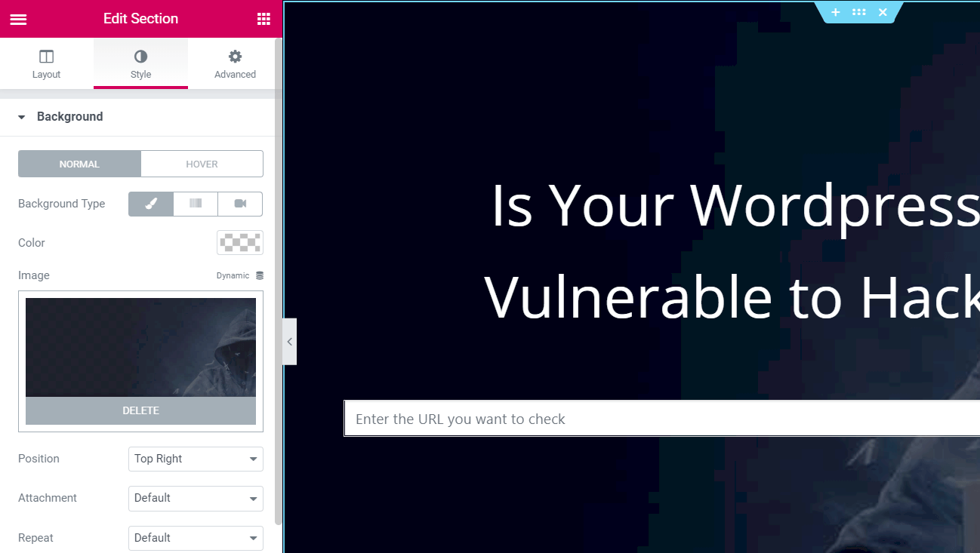Open the Attachment dropdown

[x=196, y=498]
